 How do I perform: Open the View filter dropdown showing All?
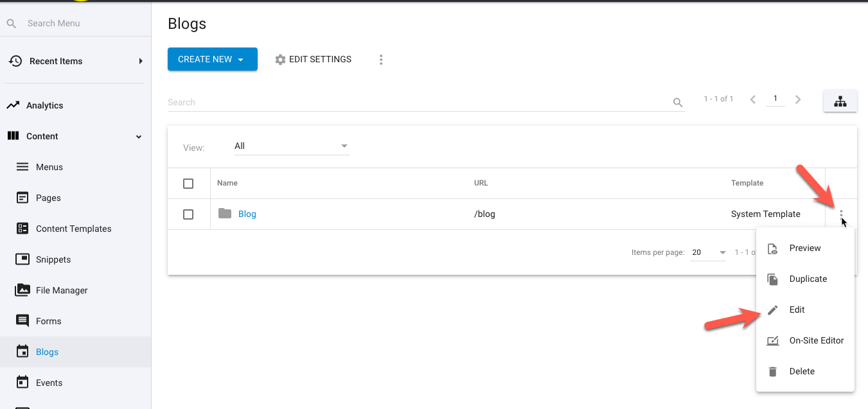click(291, 146)
